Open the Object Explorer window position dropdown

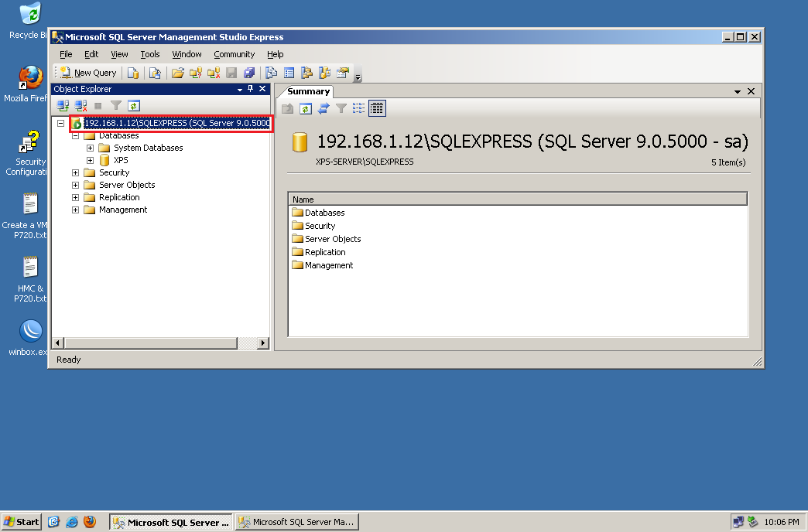(x=240, y=89)
